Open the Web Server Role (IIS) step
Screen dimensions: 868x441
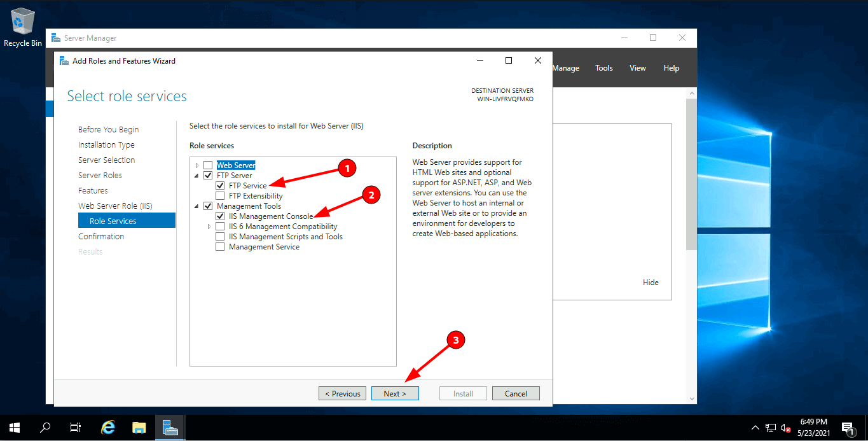pos(115,206)
